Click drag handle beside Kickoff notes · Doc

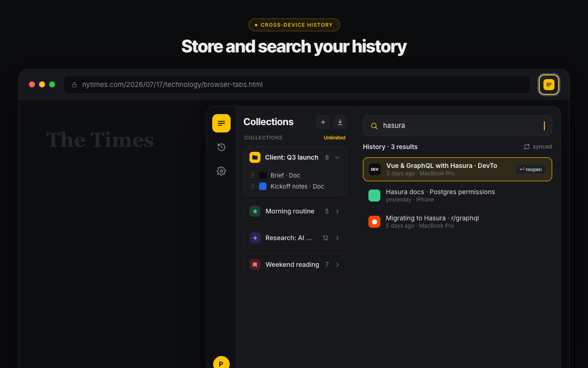[253, 186]
